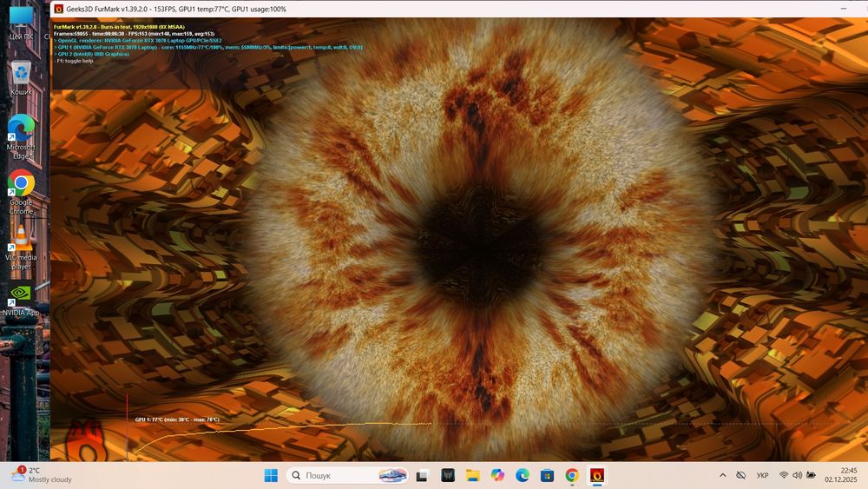Click the 'Burn-in test, 1920x1080' overlay line
Screen dimensions: 868x489
pos(119,27)
